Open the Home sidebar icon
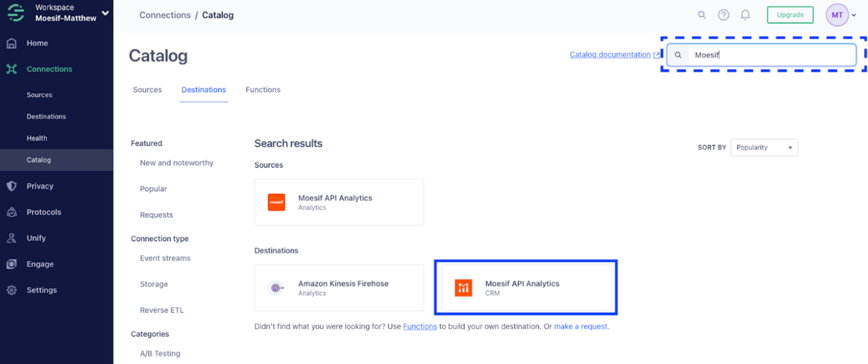The height and width of the screenshot is (364, 868). [x=12, y=43]
